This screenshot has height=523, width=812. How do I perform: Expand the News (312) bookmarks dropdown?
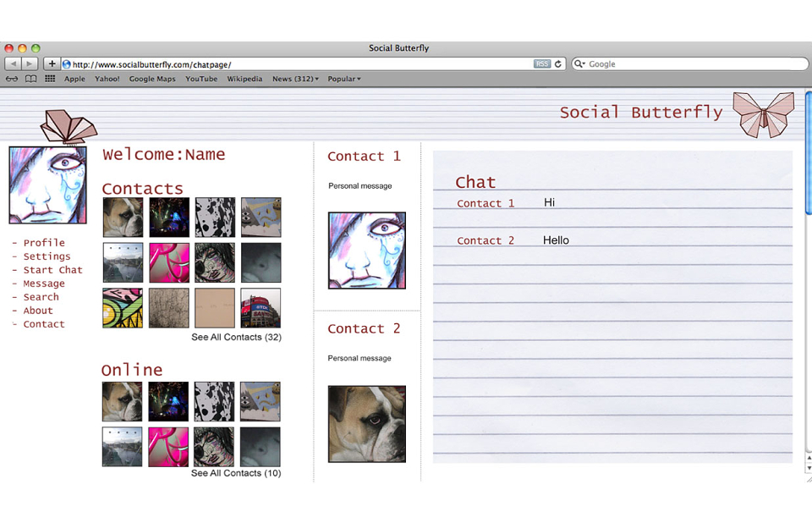coord(296,79)
